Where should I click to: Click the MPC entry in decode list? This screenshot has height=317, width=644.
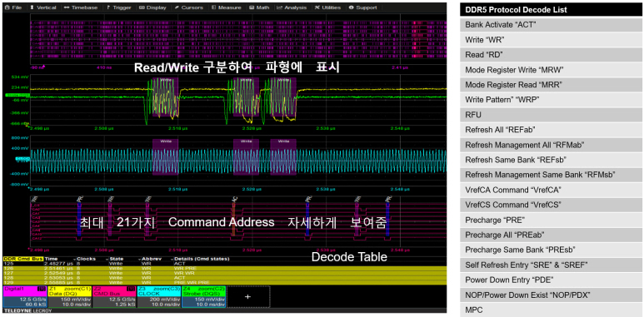click(x=552, y=310)
